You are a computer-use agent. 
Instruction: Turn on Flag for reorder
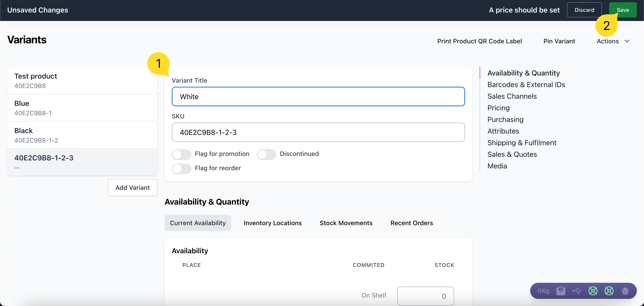[x=182, y=168]
